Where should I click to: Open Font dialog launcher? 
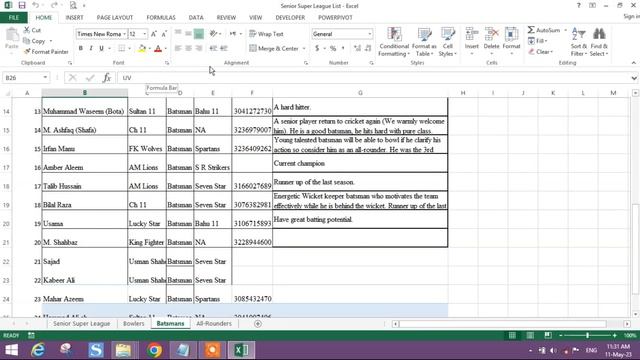(x=167, y=63)
